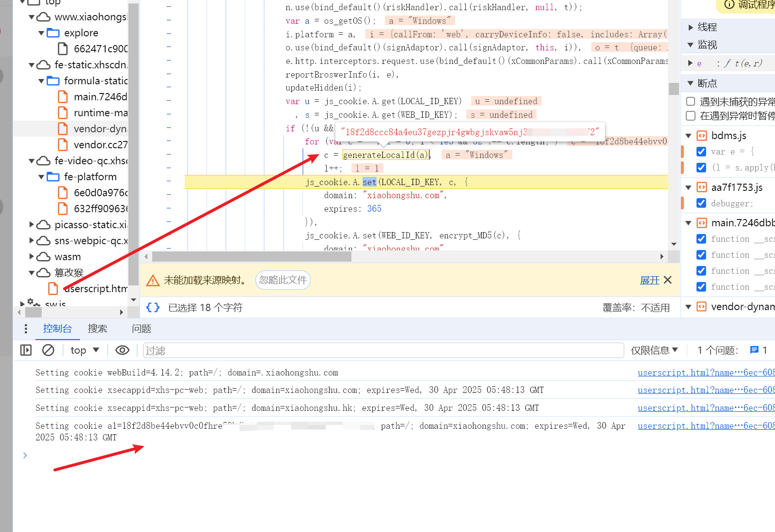
Task: Click the script icon beside vendor-dynam
Action: (702, 307)
